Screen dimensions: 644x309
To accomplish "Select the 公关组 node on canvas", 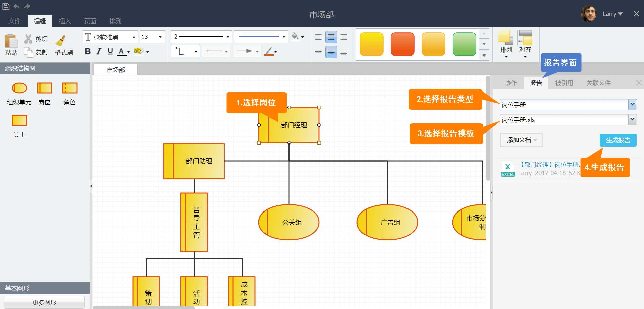I will pyautogui.click(x=292, y=222).
